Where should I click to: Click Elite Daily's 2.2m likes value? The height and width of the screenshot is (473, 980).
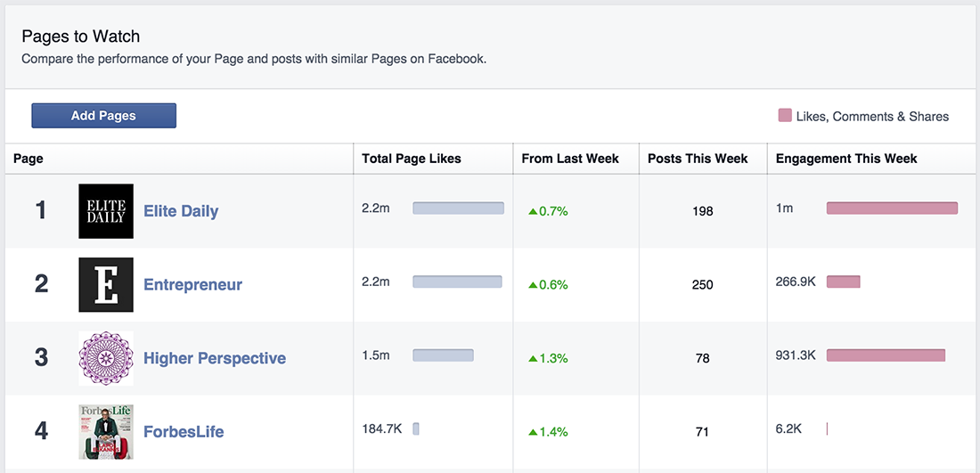pos(376,208)
